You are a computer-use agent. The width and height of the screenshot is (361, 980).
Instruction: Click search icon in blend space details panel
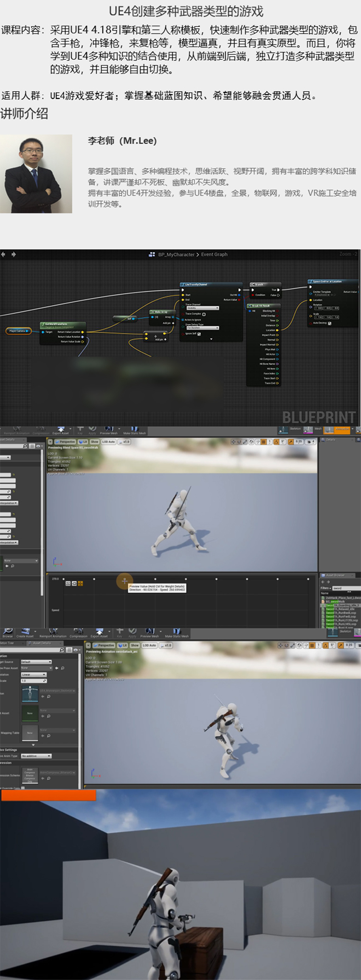(x=25, y=446)
